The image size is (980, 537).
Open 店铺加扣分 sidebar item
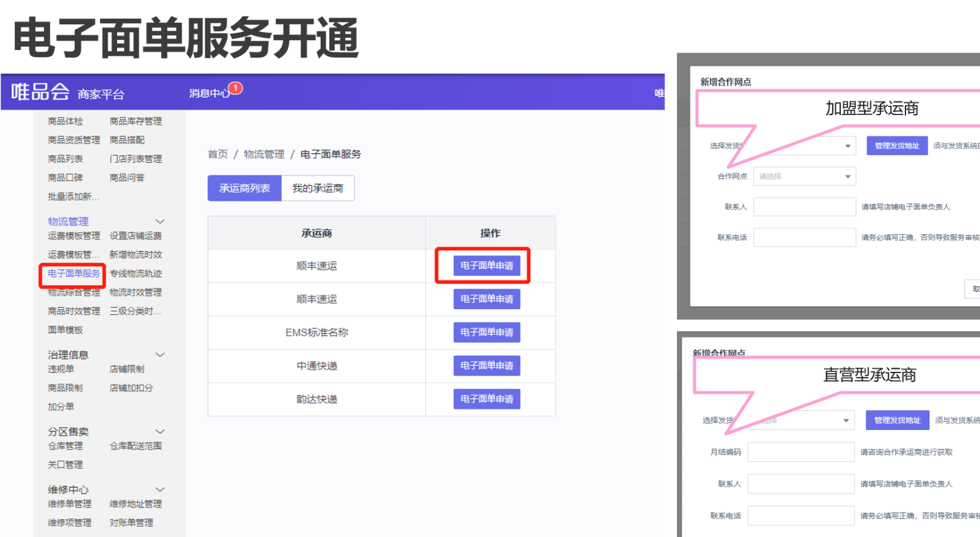(x=132, y=388)
